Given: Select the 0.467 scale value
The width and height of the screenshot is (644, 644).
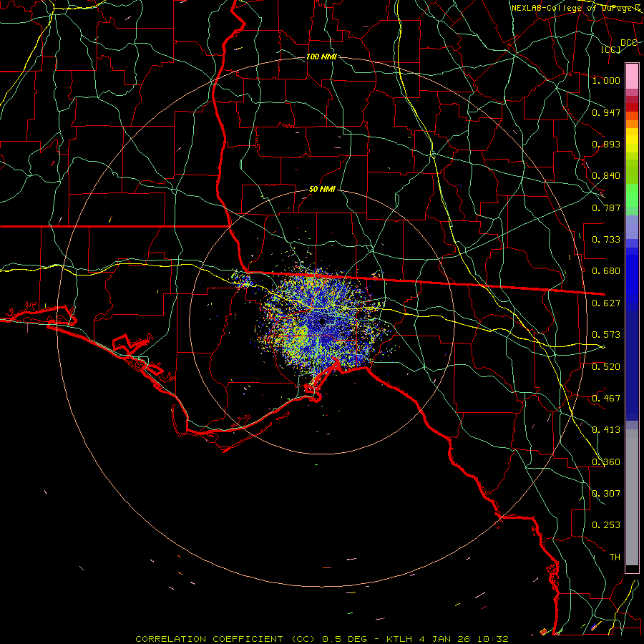Looking at the screenshot, I should point(606,399).
